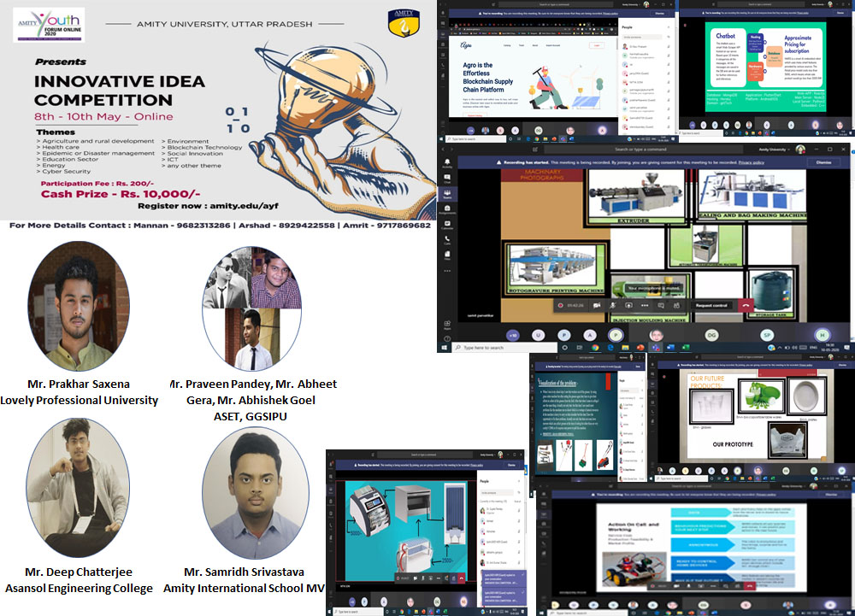
Task: Click profile avatar in machinery meeting title bar
Action: 800,150
